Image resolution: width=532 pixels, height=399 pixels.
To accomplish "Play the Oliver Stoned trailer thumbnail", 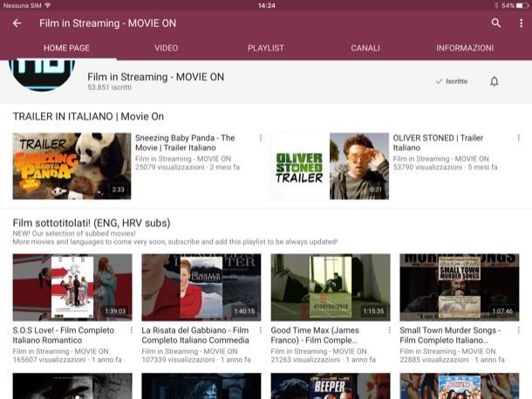I will click(330, 166).
